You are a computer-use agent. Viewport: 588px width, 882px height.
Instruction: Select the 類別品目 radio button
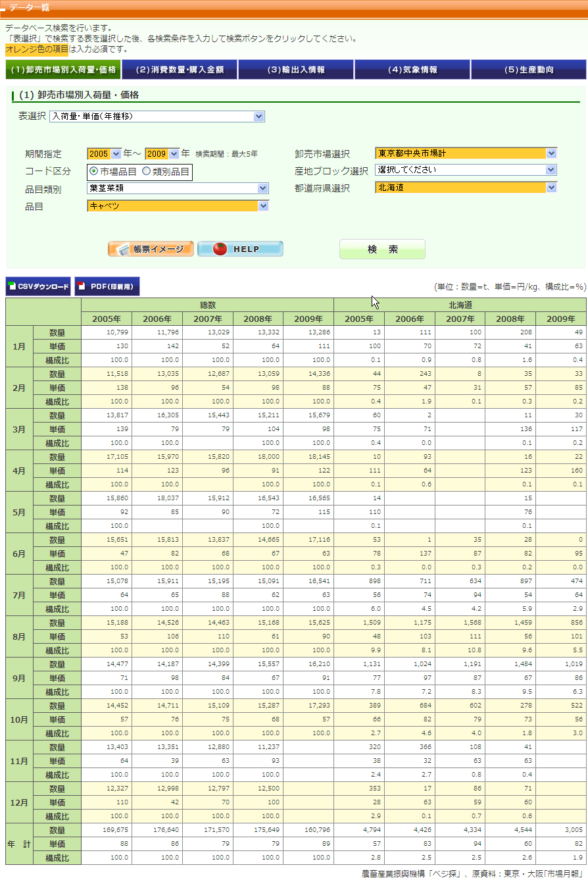click(146, 172)
